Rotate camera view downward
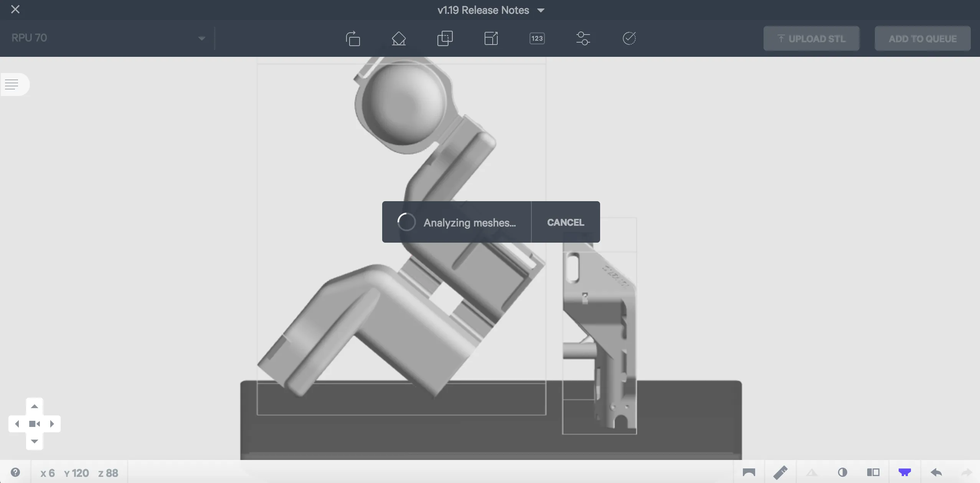Image resolution: width=980 pixels, height=483 pixels. pyautogui.click(x=35, y=441)
